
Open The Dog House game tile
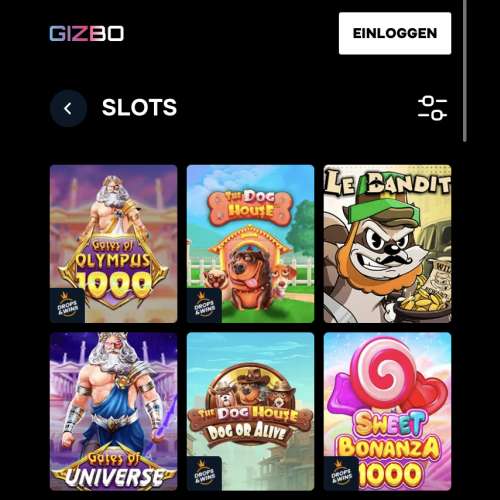coord(250,244)
